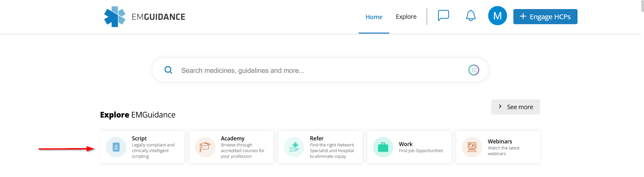Open the Work job opportunities card
This screenshot has height=177, width=644.
420,147
